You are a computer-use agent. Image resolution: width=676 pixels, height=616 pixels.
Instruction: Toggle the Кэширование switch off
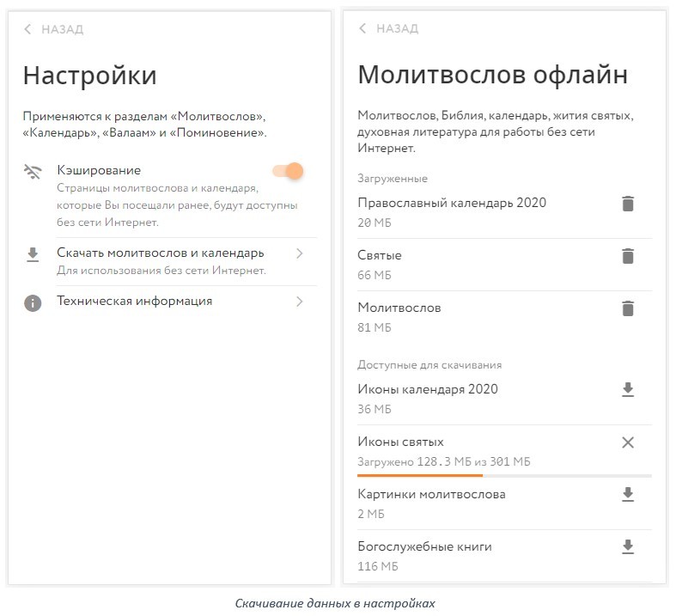click(x=288, y=171)
